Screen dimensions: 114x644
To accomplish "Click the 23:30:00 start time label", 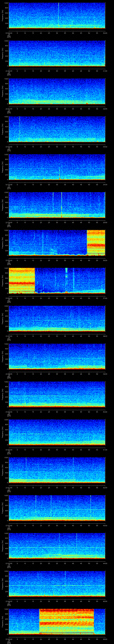I will click(x=9, y=71).
